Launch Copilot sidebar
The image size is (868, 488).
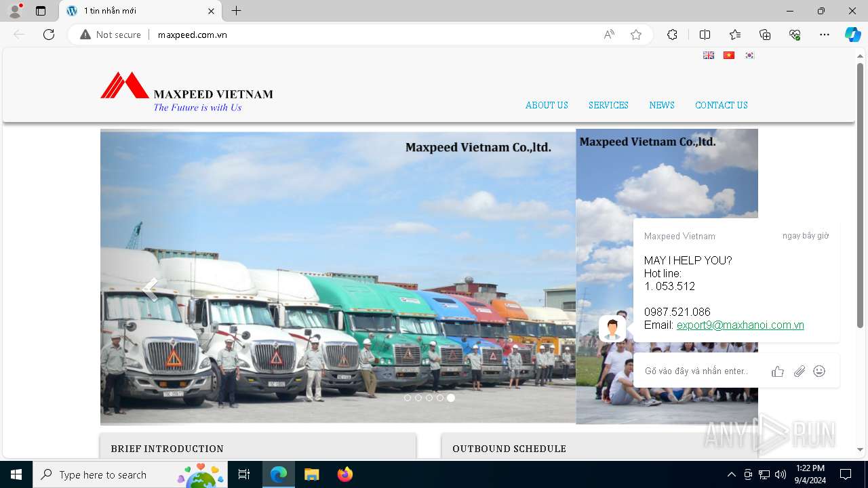coord(852,35)
